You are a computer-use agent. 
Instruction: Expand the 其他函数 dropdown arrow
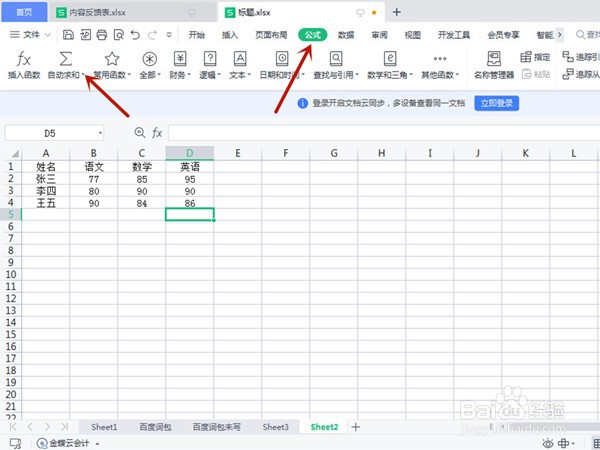[457, 75]
